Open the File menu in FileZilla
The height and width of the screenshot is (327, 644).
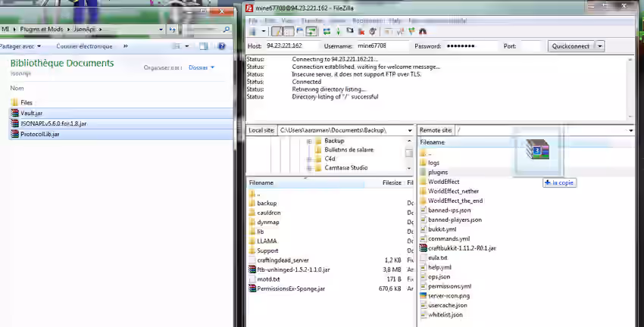point(253,20)
